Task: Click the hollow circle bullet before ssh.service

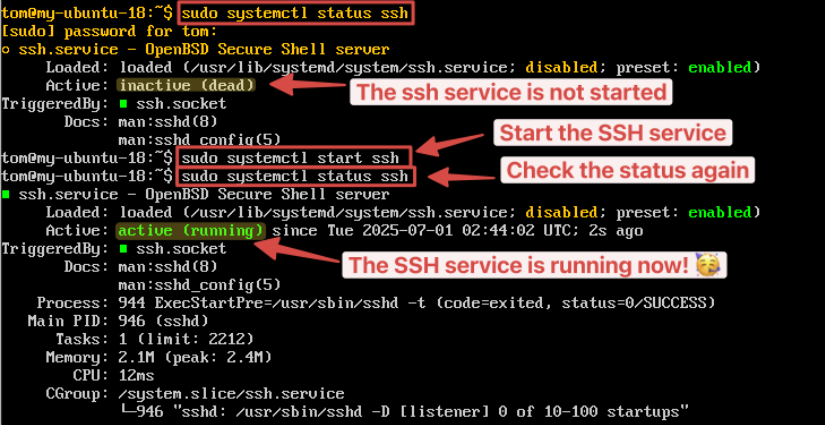Action: (5, 50)
